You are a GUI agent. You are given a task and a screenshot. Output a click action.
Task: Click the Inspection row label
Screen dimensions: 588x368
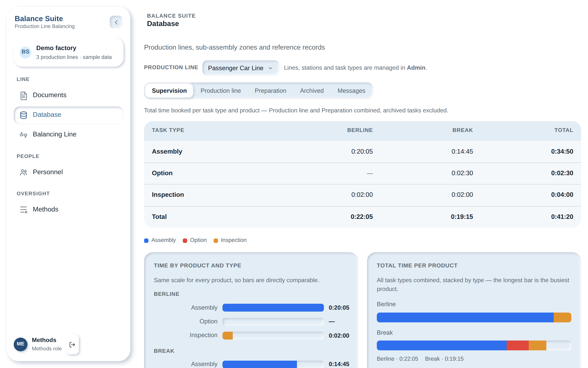click(x=168, y=195)
